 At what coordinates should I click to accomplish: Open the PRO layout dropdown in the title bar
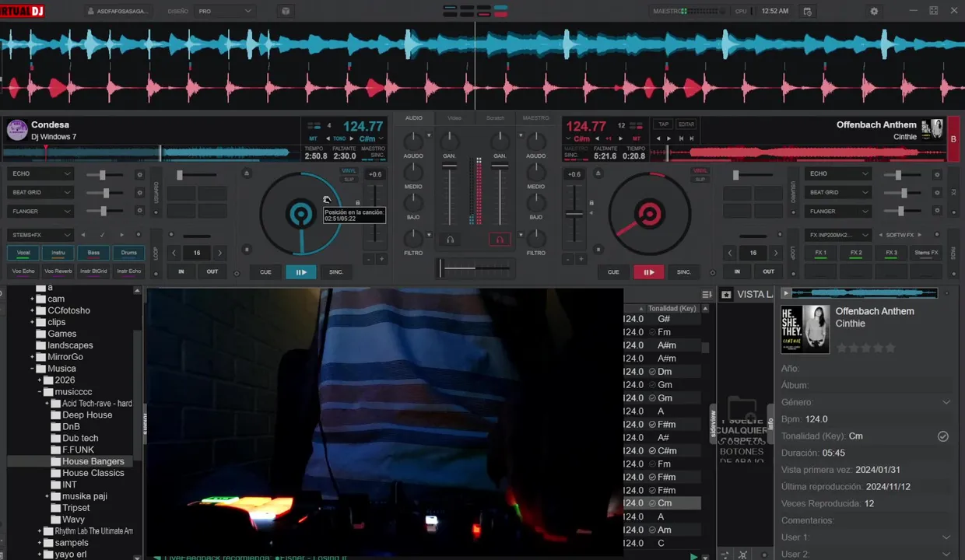(225, 11)
